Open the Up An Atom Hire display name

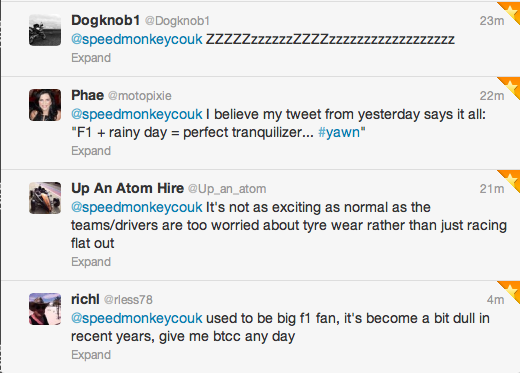[x=127, y=188]
